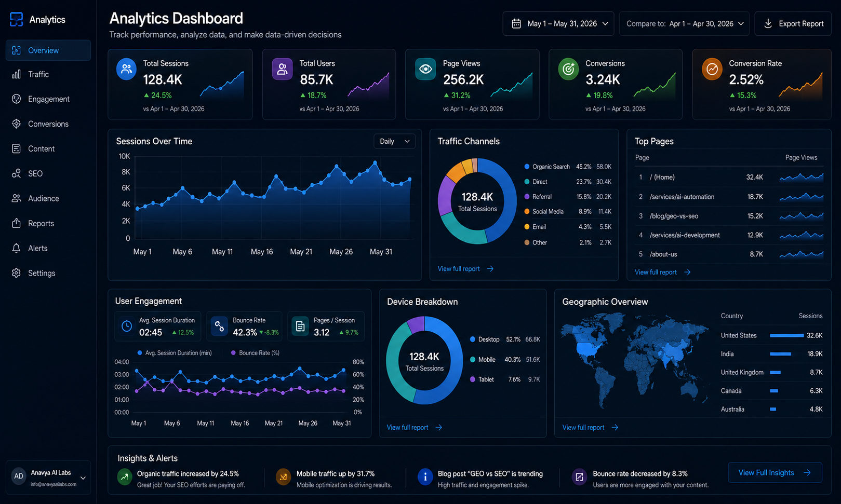Click View full report under Top Pages
This screenshot has height=504, width=841.
tap(662, 272)
